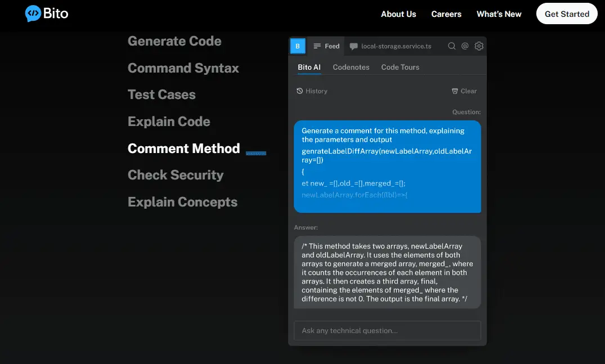This screenshot has height=364, width=605.
Task: Go to the Careers page
Action: [446, 14]
